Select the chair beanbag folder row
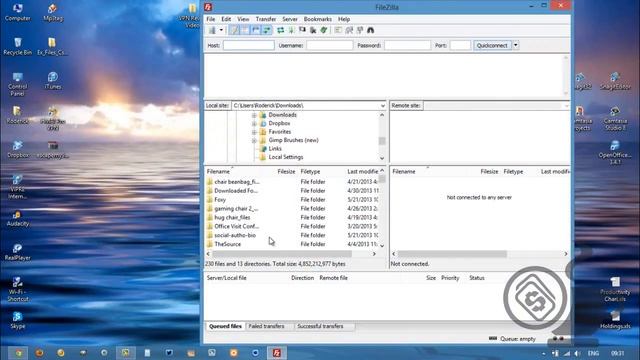The width and height of the screenshot is (640, 360). pyautogui.click(x=292, y=182)
